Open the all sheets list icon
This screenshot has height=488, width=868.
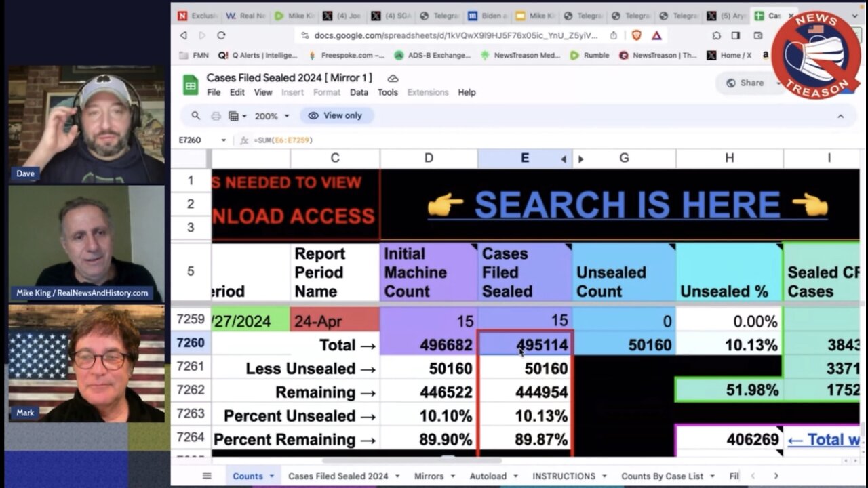pyautogui.click(x=207, y=476)
